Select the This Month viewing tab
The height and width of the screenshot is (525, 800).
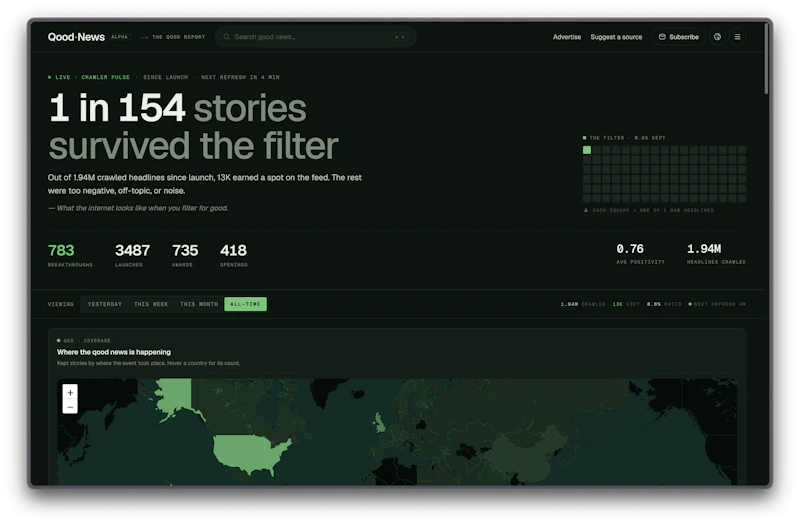(x=199, y=304)
